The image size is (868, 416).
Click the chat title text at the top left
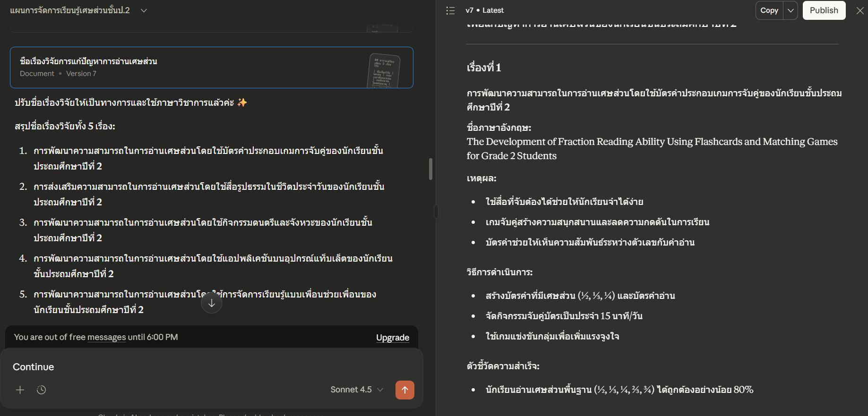pyautogui.click(x=70, y=10)
